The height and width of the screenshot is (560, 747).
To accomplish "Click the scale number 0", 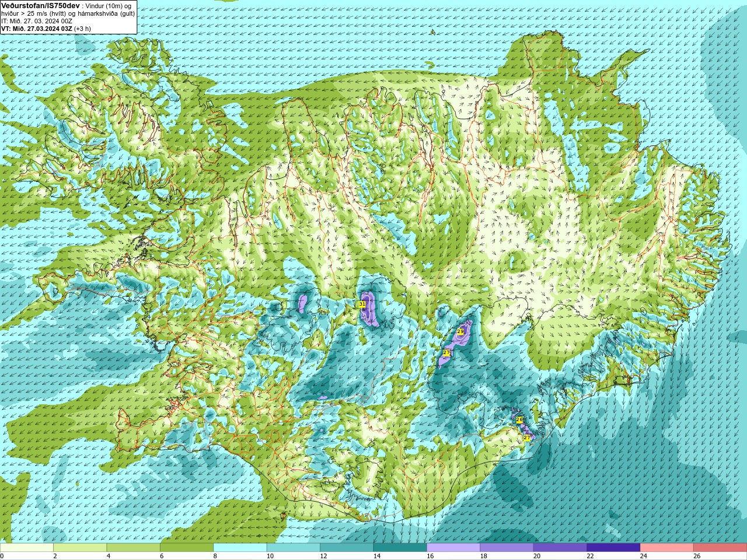I will (x=2, y=556).
